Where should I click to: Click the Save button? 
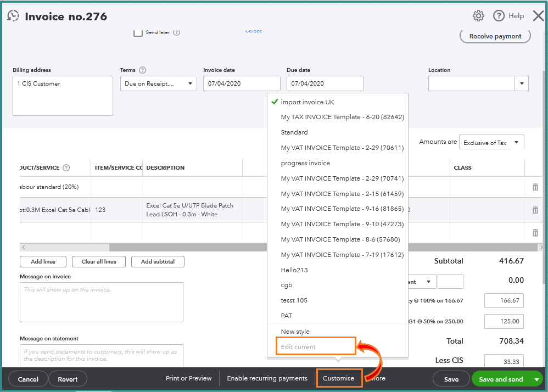pos(451,379)
